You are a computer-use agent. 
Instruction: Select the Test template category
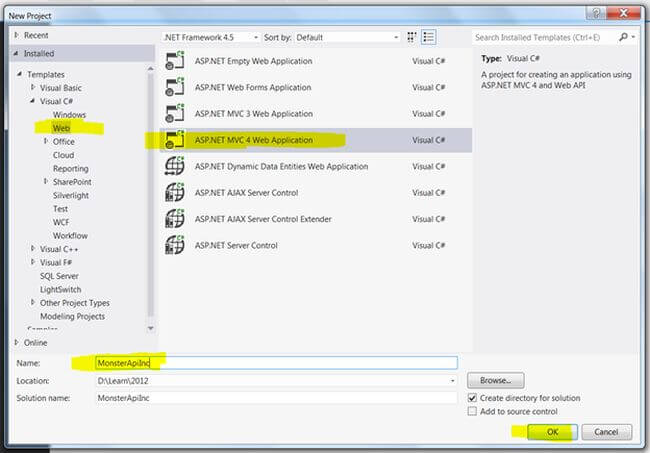(60, 209)
